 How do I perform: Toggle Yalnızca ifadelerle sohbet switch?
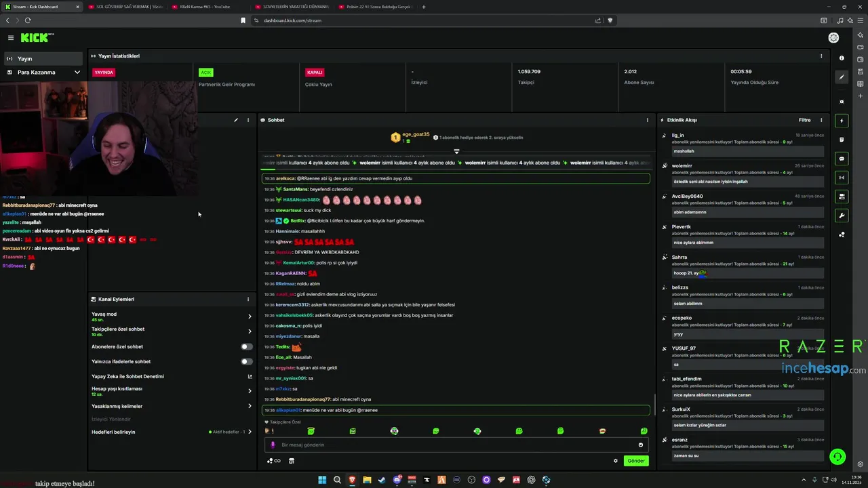[247, 361]
